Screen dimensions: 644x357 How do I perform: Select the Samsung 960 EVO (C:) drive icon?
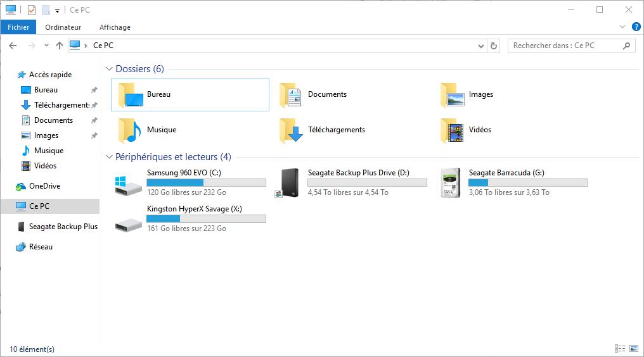[128, 186]
